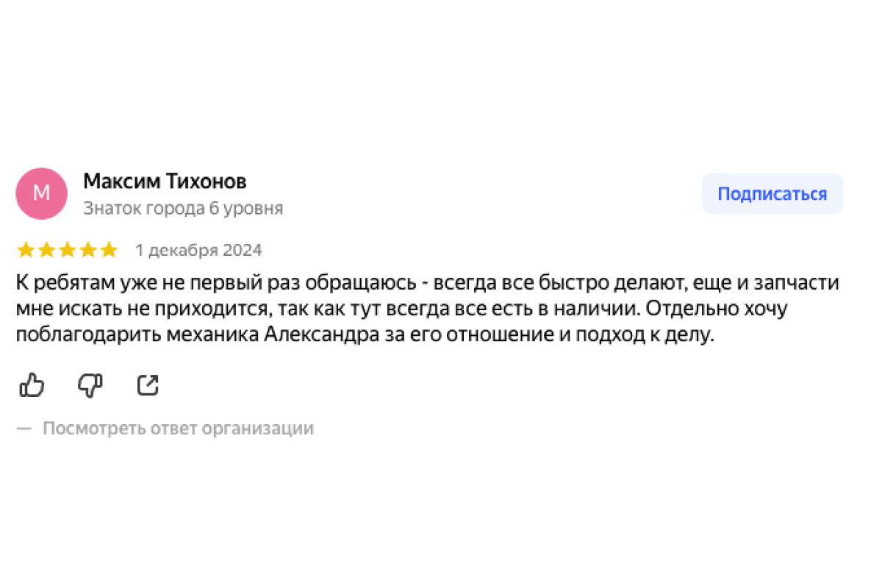Open the pink 'М' profile avatar
The image size is (882, 588).
(x=41, y=193)
